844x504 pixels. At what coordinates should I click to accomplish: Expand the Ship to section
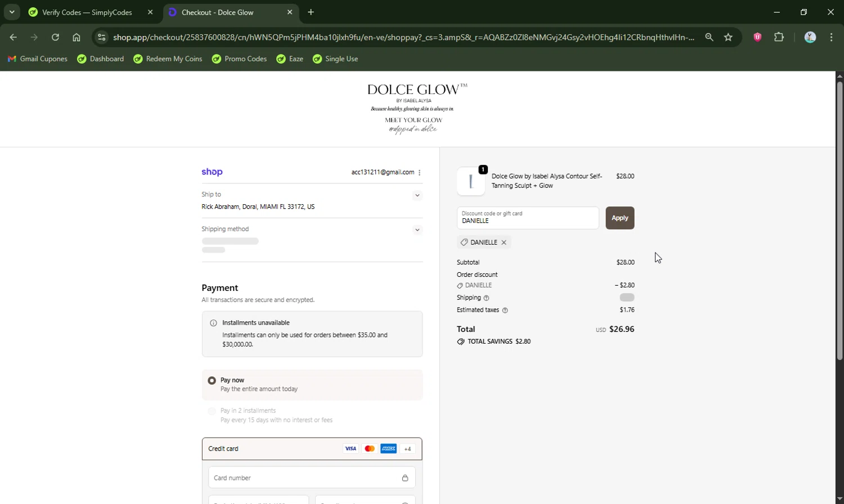tap(417, 196)
